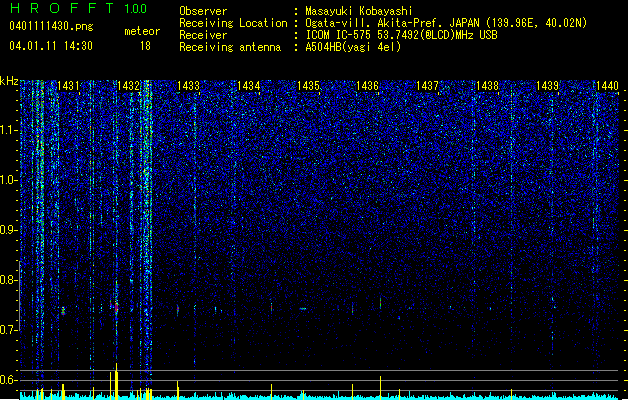Click the 0.8 kHz frequency tick label
Screen dimensions: 629x400
click(x=9, y=280)
